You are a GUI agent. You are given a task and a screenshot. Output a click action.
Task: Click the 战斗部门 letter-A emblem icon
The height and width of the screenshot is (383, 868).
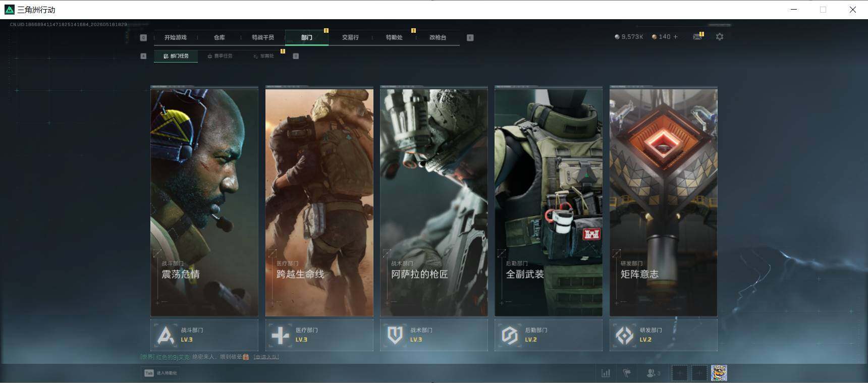click(165, 335)
